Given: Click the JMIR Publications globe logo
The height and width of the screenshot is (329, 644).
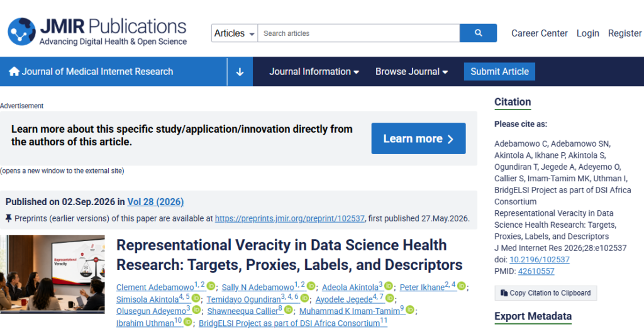Looking at the screenshot, I should (x=22, y=31).
